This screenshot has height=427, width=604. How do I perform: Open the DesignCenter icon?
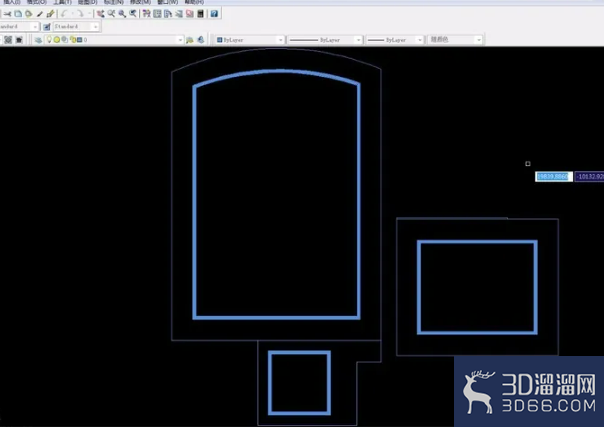(157, 14)
